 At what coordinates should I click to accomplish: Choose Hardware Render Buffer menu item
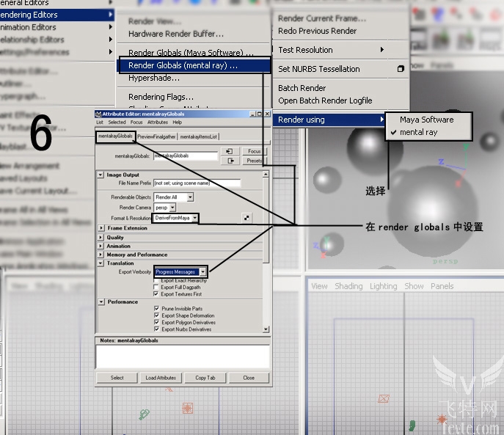click(x=176, y=34)
